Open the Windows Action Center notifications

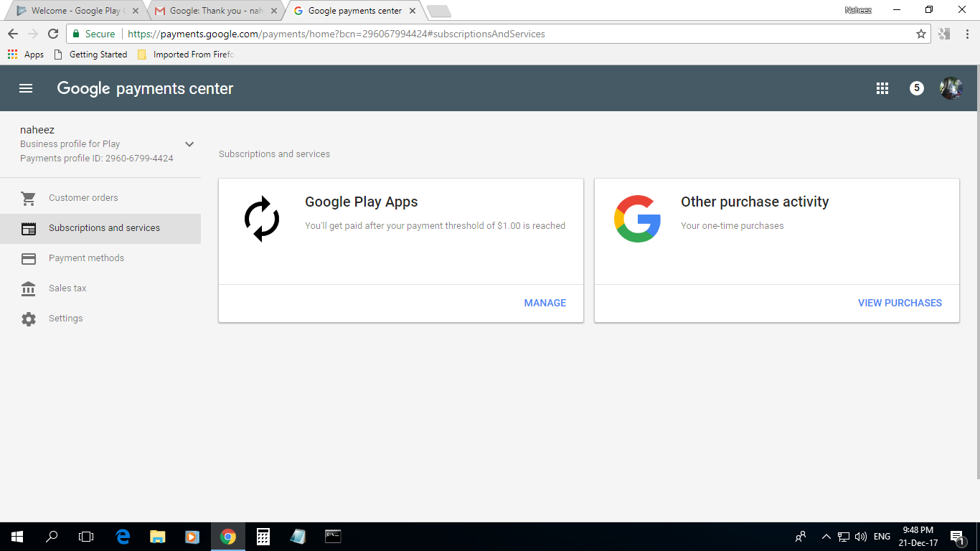[x=957, y=537]
